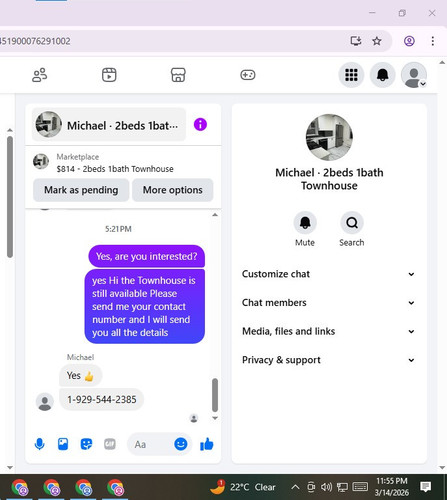Click the voice clip microphone icon
447x500 pixels.
40,444
